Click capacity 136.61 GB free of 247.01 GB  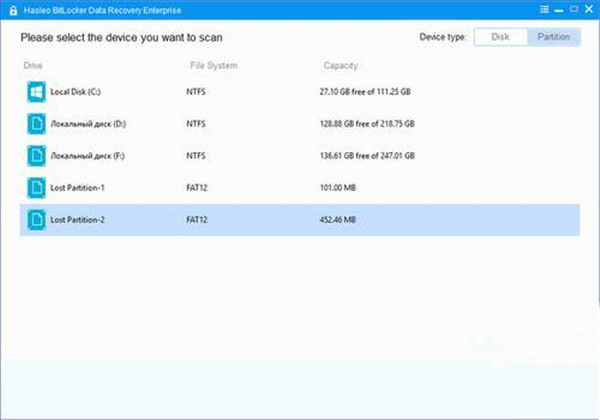click(x=367, y=156)
